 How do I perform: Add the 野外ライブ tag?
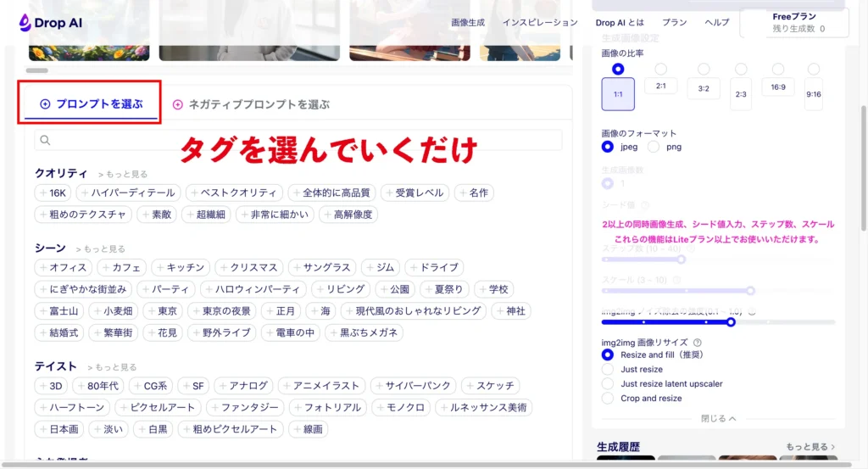coord(222,332)
